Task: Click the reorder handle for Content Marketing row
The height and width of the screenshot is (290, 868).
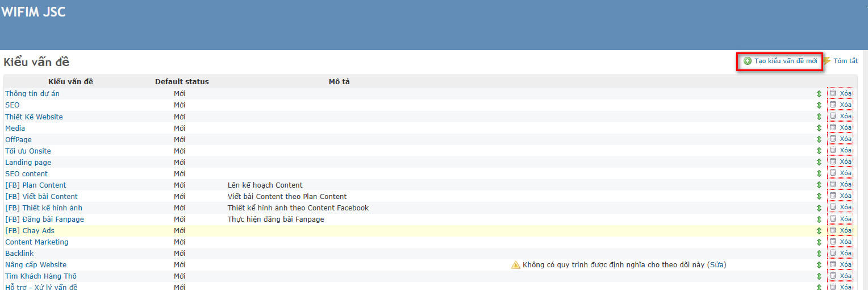Action: (x=819, y=242)
